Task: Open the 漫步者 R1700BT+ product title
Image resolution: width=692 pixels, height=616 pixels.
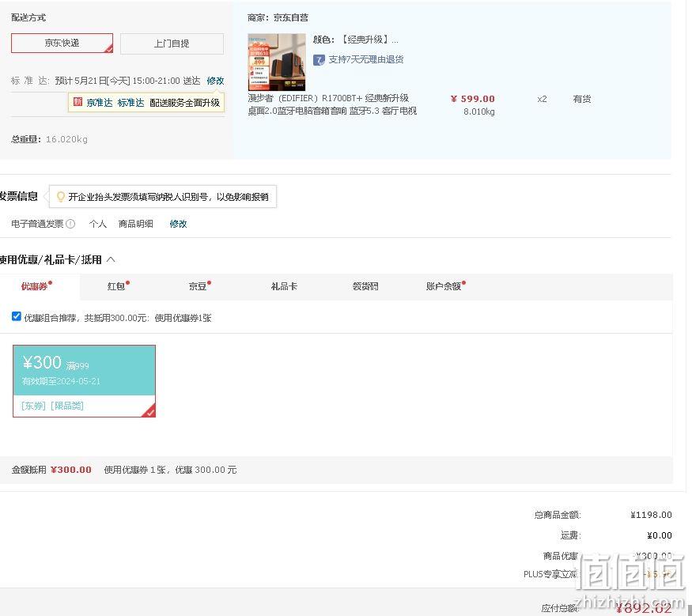Action: [332, 104]
